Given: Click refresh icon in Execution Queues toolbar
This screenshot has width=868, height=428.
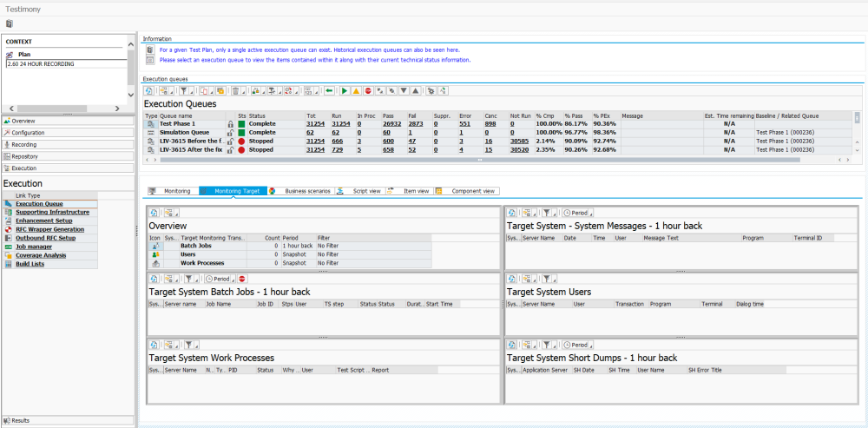Looking at the screenshot, I should 149,90.
